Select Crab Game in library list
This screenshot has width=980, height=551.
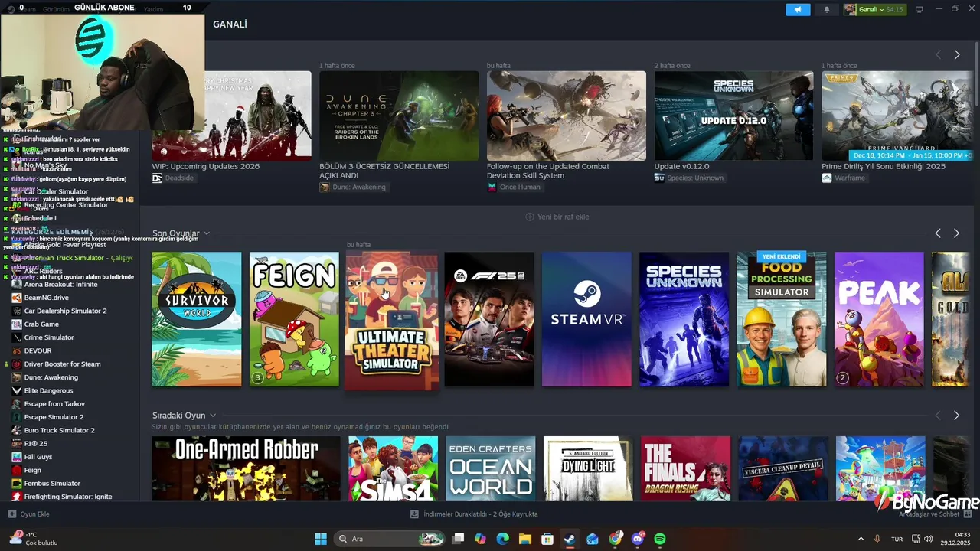[x=41, y=324]
